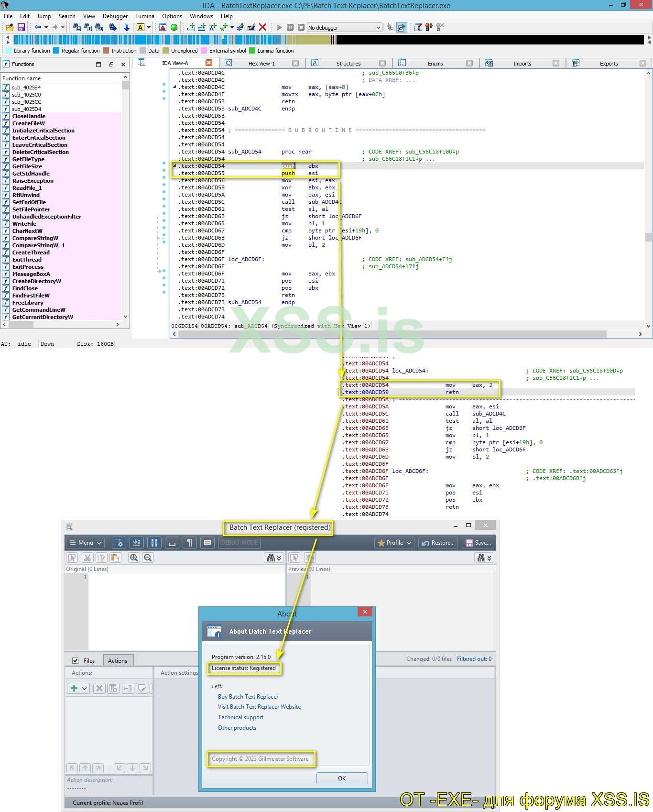
Task: Click the Restore... button
Action: (x=438, y=543)
